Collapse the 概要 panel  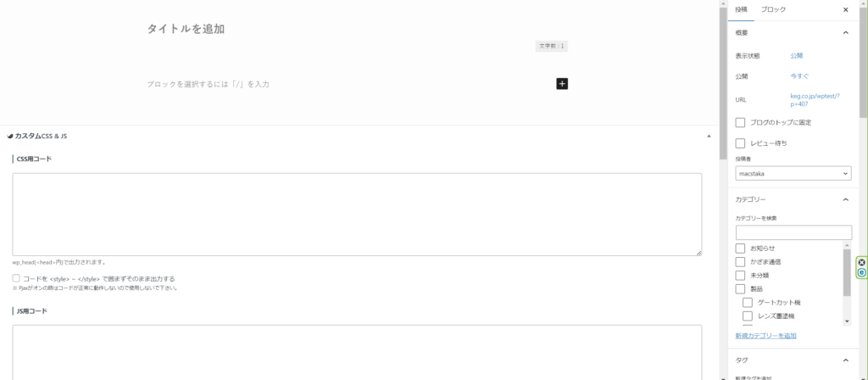[x=845, y=32]
